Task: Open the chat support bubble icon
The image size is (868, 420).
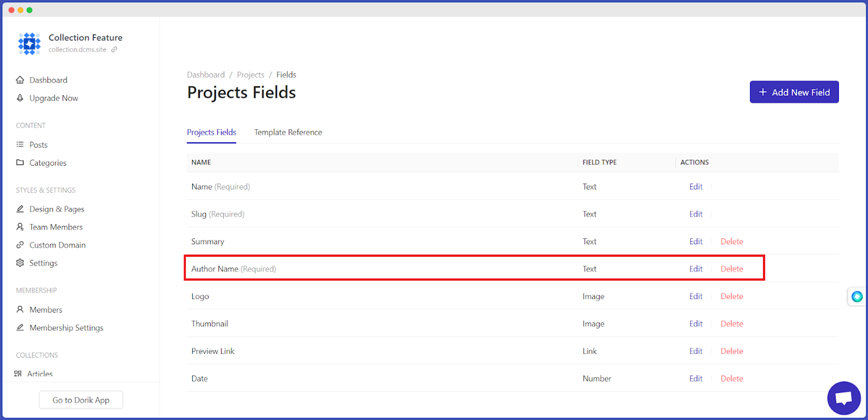Action: pyautogui.click(x=844, y=398)
